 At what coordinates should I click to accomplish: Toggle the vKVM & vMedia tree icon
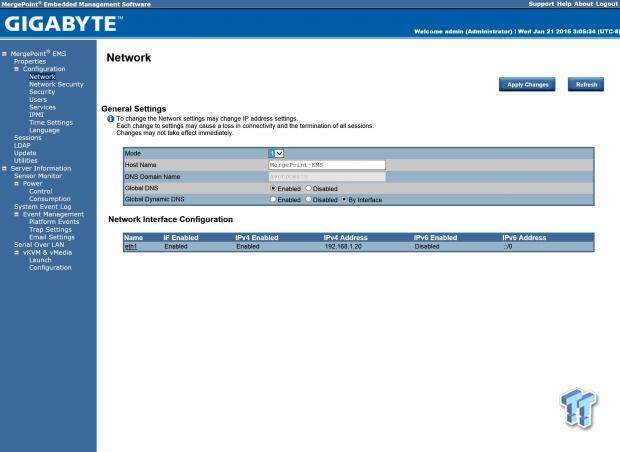pyautogui.click(x=17, y=252)
